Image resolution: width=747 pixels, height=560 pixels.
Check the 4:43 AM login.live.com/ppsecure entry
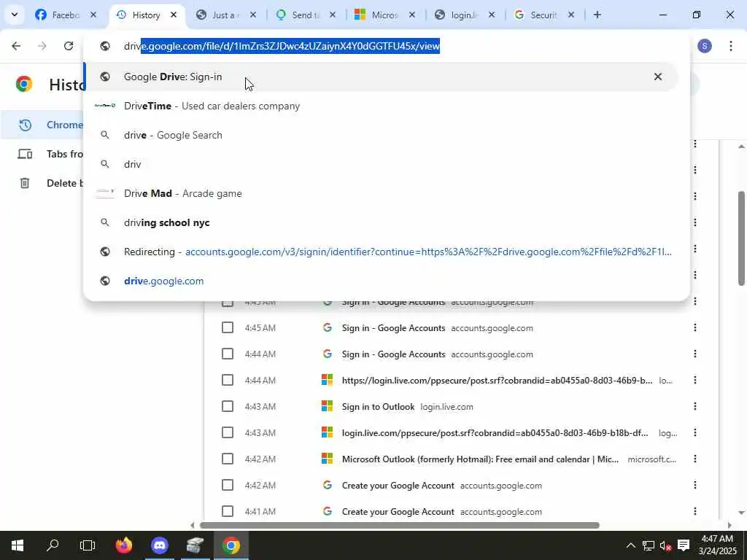pyautogui.click(x=228, y=432)
